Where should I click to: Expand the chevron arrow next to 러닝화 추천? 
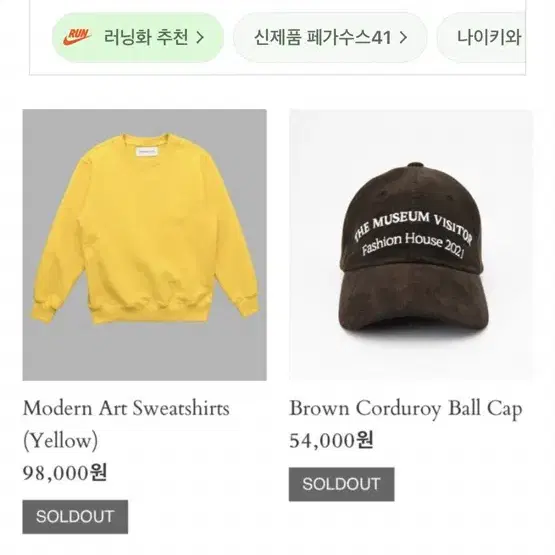(x=200, y=38)
